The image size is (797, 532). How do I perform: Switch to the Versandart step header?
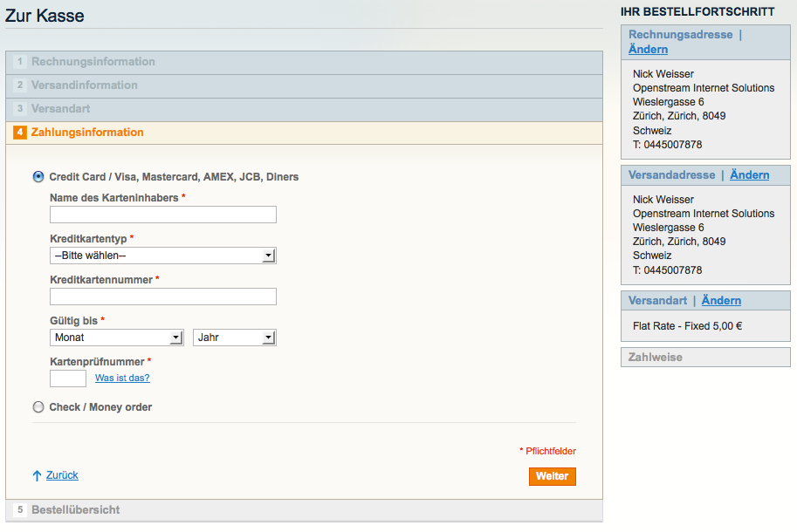[60, 109]
